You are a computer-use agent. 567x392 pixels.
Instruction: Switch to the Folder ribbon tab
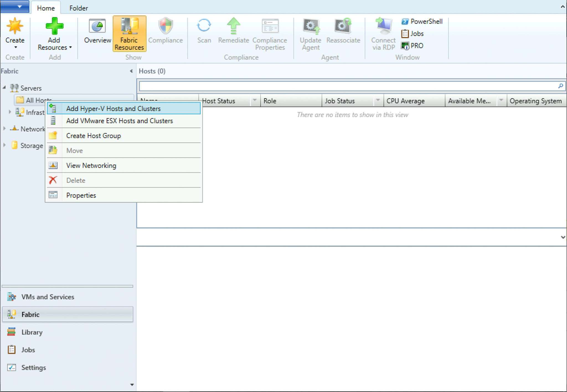click(x=79, y=8)
